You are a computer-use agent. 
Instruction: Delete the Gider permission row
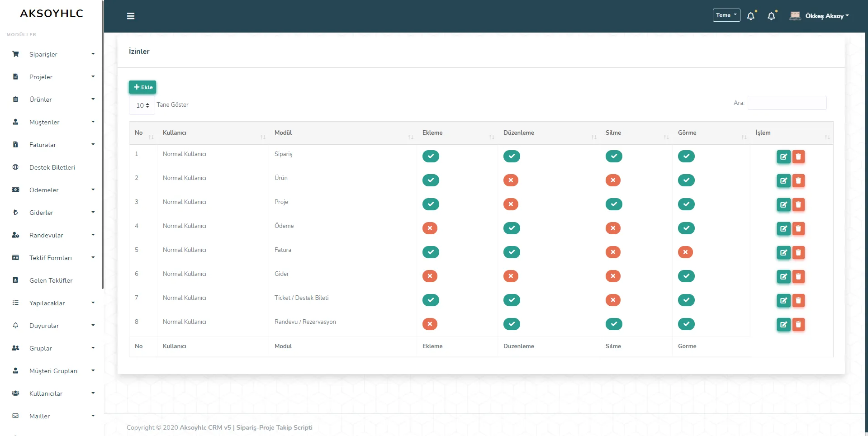[798, 277]
